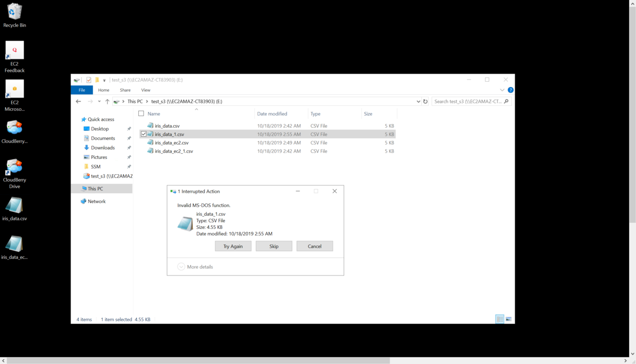636x364 pixels.
Task: Click the drive icon in address bar
Action: 117,101
